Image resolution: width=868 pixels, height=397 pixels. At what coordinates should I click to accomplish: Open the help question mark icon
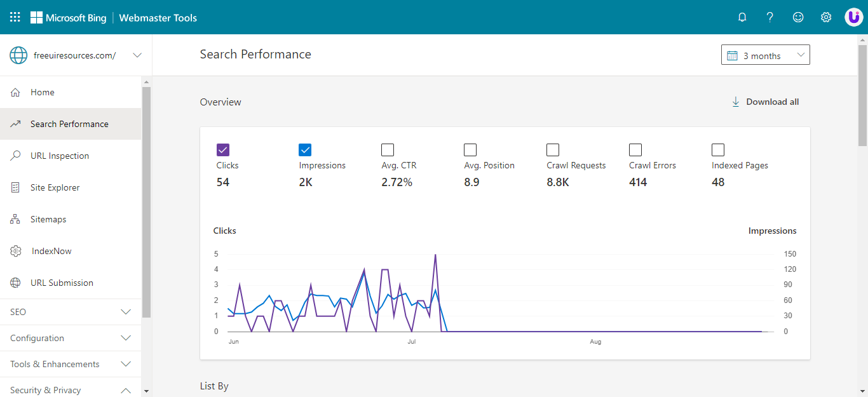pyautogui.click(x=770, y=17)
